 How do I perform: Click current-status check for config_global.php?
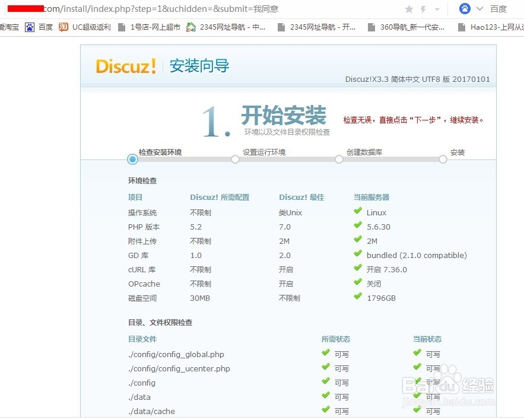point(417,352)
